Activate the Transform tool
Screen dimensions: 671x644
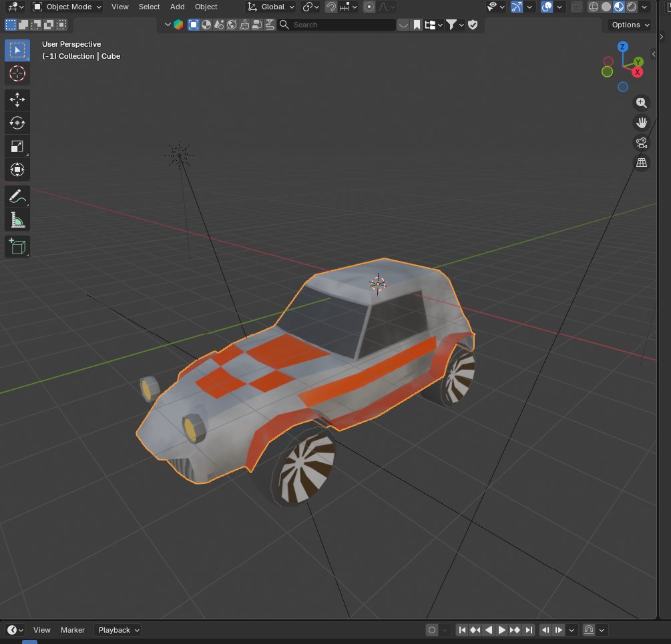coord(17,170)
